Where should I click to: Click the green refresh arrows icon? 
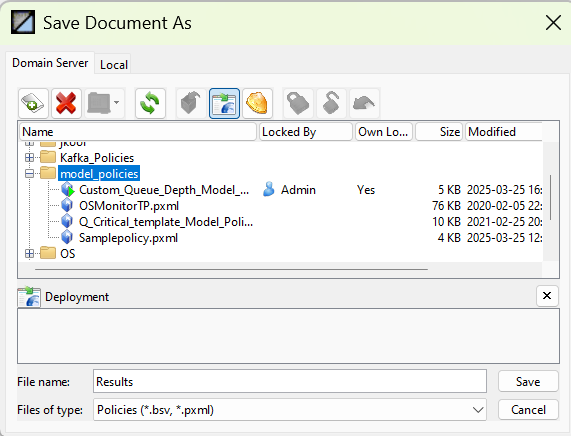[150, 103]
